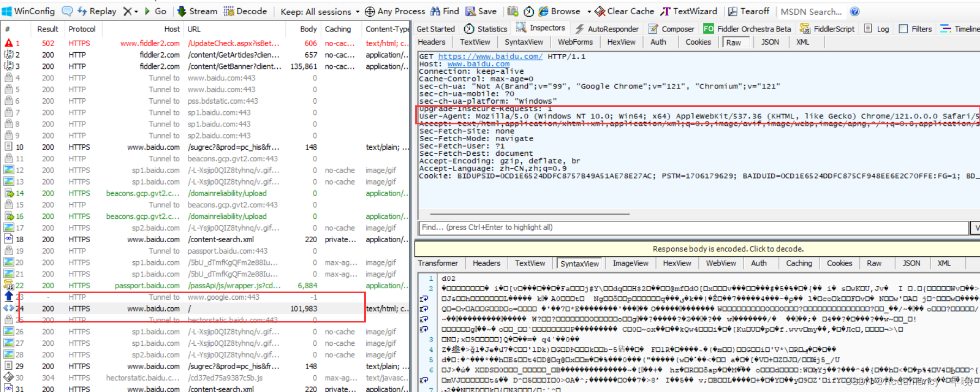Open the Keep: All sessions dropdown
980x392 pixels.
(x=320, y=11)
